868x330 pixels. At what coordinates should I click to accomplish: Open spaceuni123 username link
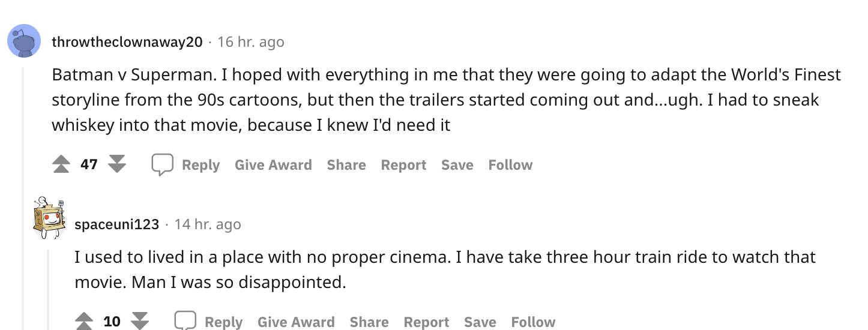[116, 224]
